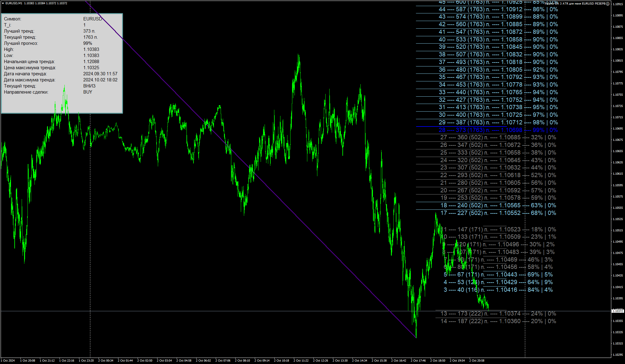Click level row 13 priced 1.10374
625x364 pixels.
click(x=498, y=314)
